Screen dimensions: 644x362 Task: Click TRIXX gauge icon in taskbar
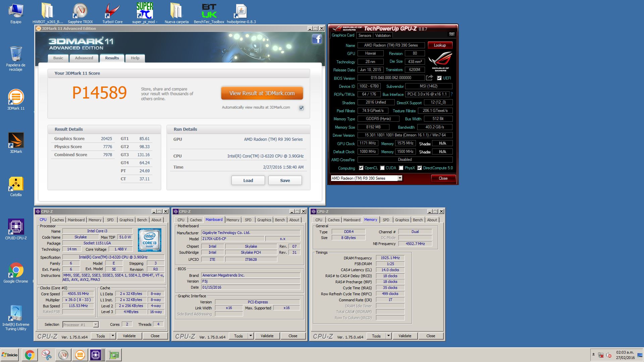click(63, 355)
